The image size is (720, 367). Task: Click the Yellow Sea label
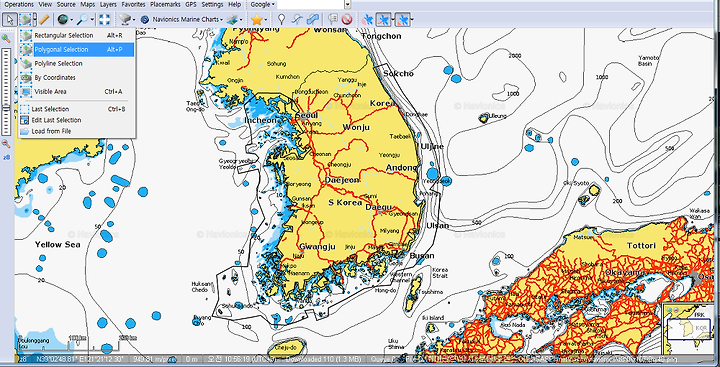57,245
